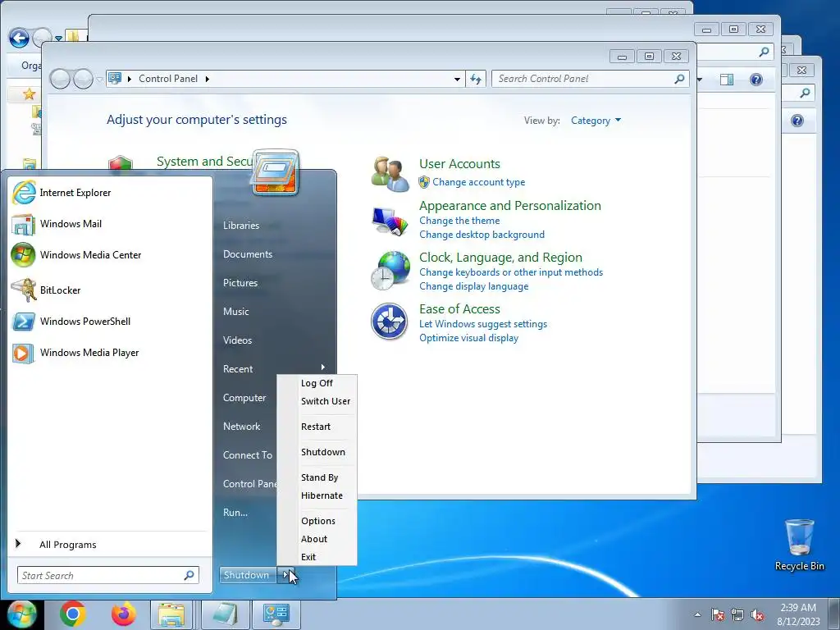Launch Windows PowerShell from Start menu
The width and height of the screenshot is (840, 630).
(x=71, y=322)
